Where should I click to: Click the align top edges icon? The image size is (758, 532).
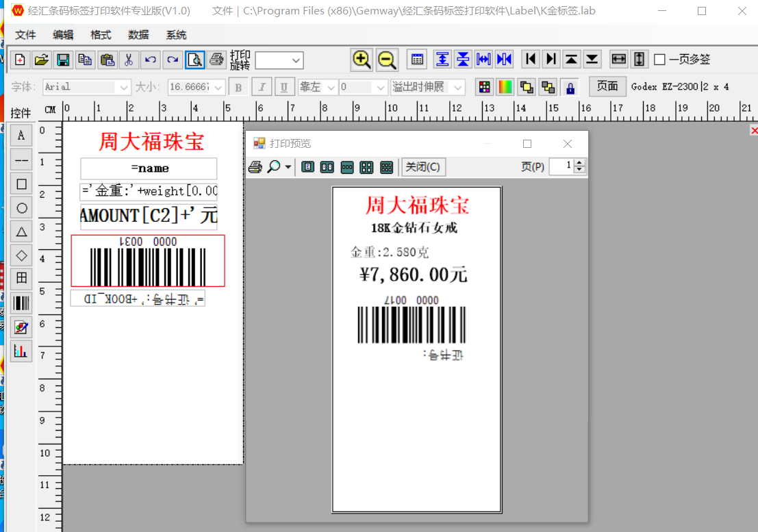442,60
